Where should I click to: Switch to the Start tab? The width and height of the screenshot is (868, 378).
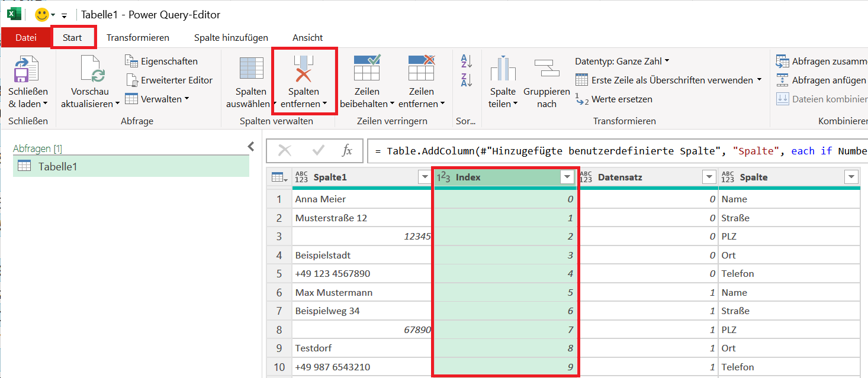pyautogui.click(x=72, y=37)
